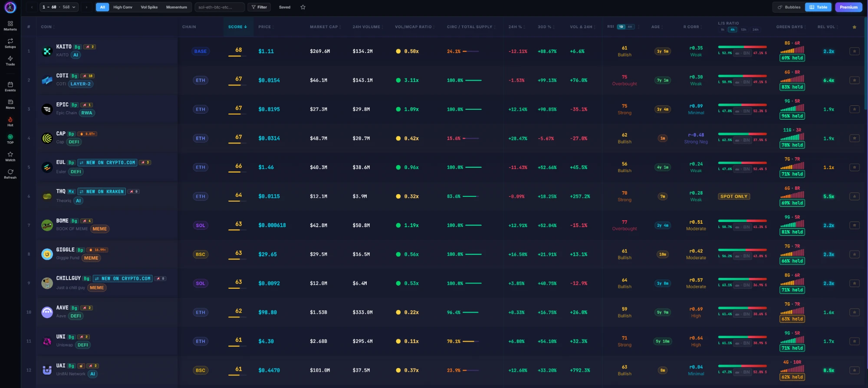This screenshot has height=388, width=868.
Task: Click the COTI coin logo
Action: click(47, 80)
